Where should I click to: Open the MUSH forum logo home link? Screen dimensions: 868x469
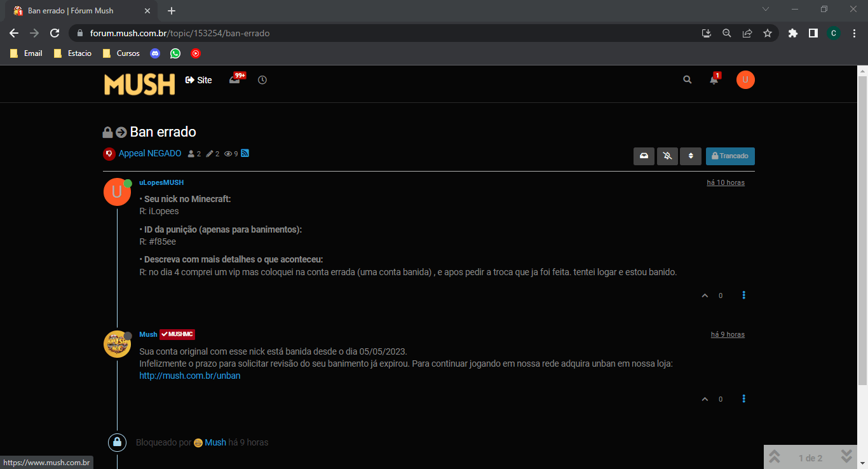[140, 83]
